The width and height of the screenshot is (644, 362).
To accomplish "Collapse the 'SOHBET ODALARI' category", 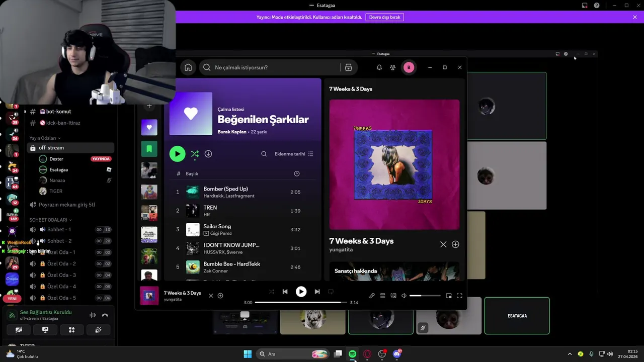I will pos(50,220).
